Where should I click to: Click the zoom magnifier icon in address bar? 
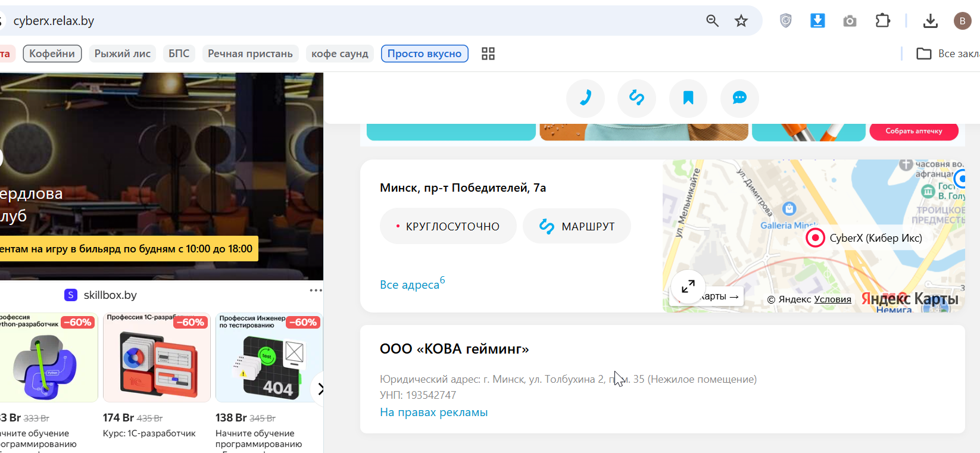point(712,21)
